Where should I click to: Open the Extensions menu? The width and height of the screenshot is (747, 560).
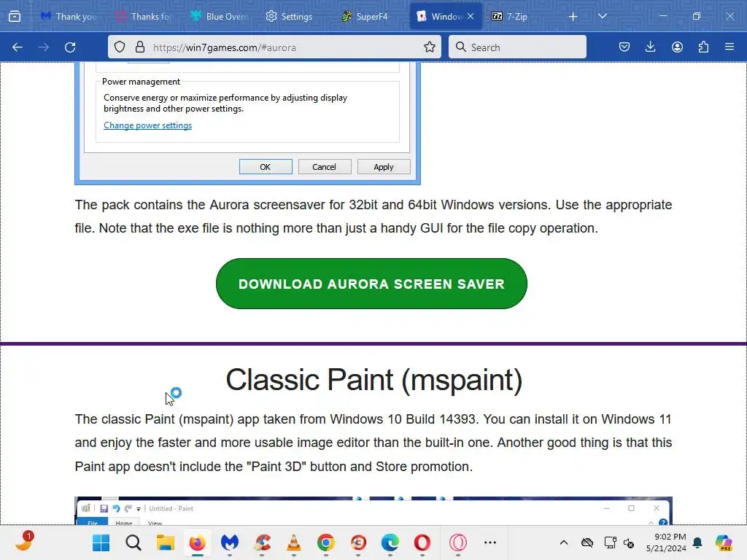703,47
